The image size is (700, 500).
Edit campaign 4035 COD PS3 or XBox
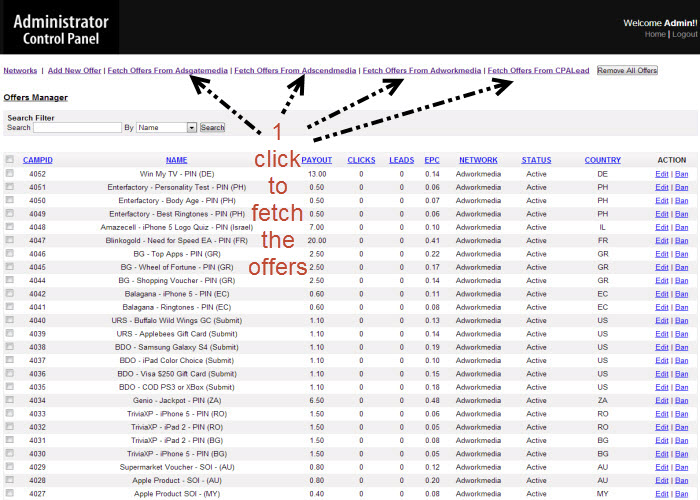click(662, 388)
